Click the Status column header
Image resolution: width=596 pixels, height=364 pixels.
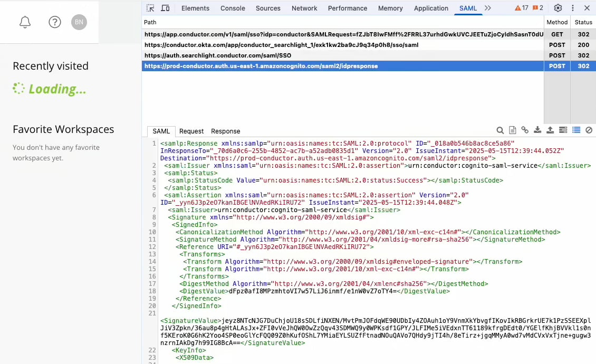pos(583,22)
